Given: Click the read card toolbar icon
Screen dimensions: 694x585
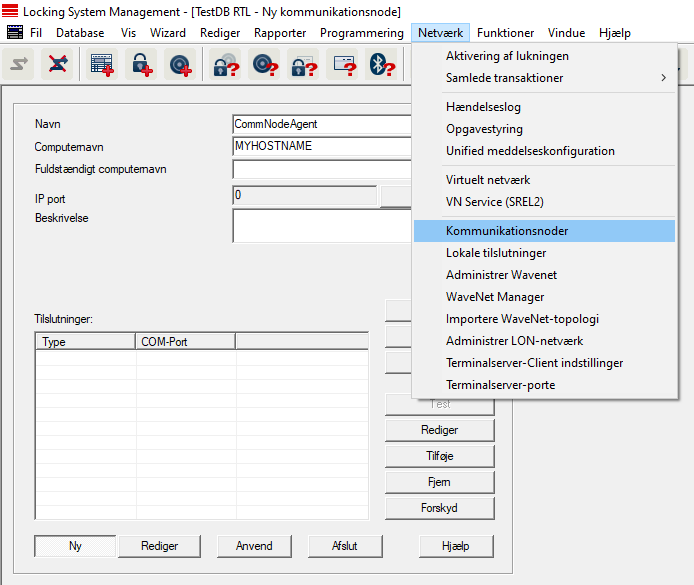Looking at the screenshot, I should tap(343, 65).
